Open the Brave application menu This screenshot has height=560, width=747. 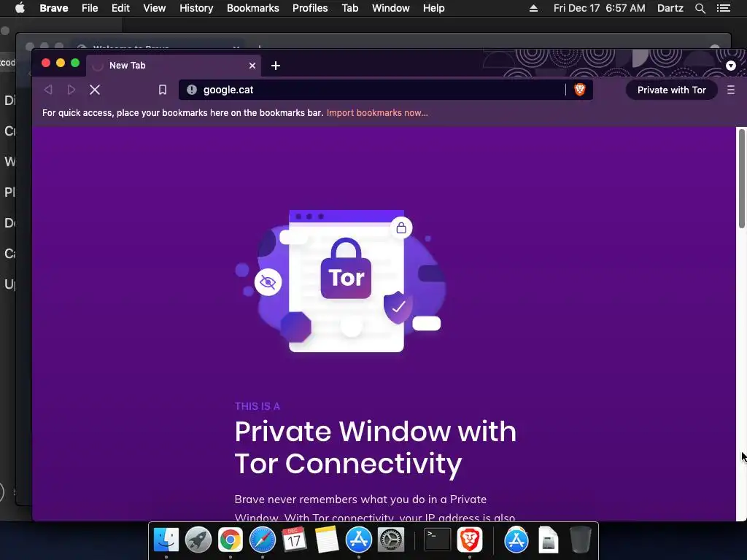53,8
